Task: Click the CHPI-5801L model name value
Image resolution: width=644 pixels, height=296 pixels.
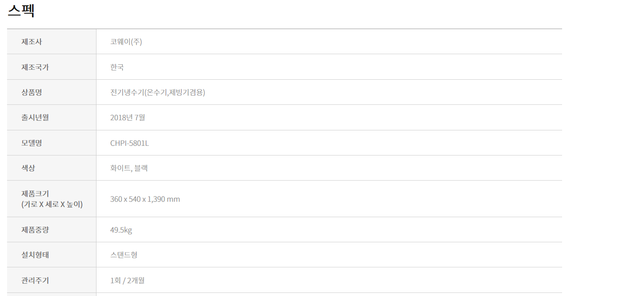Action: [x=130, y=143]
